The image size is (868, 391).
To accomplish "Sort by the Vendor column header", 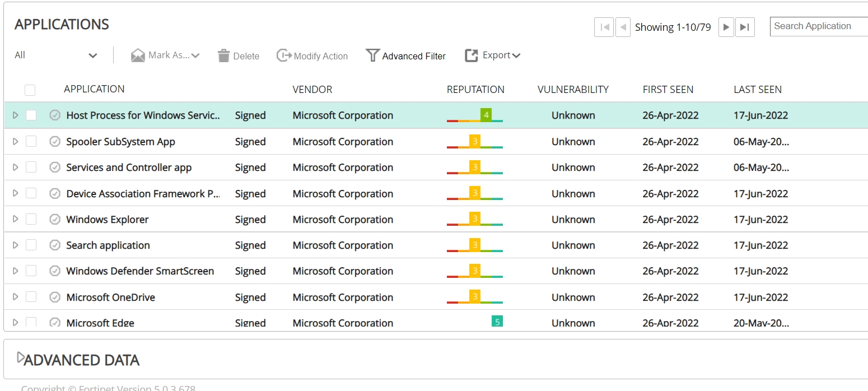I will click(312, 90).
